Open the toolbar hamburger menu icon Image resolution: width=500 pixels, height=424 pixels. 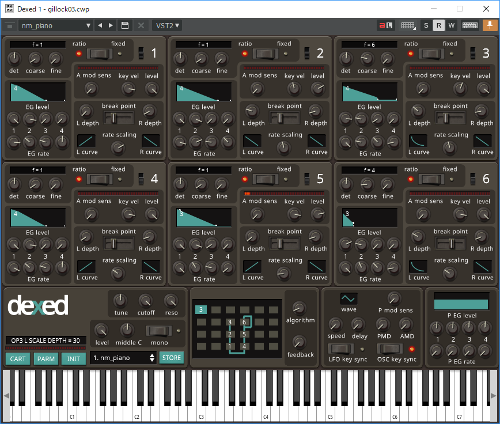[10, 26]
